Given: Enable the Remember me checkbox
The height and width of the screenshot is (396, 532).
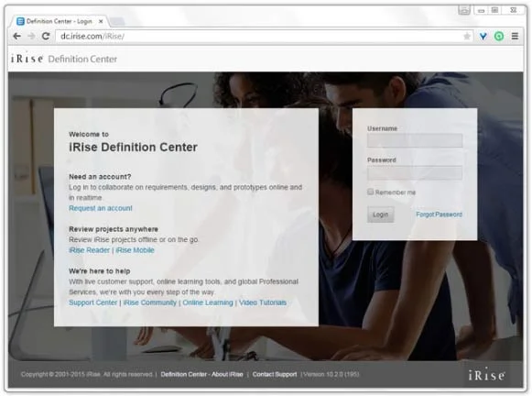Looking at the screenshot, I should (371, 192).
